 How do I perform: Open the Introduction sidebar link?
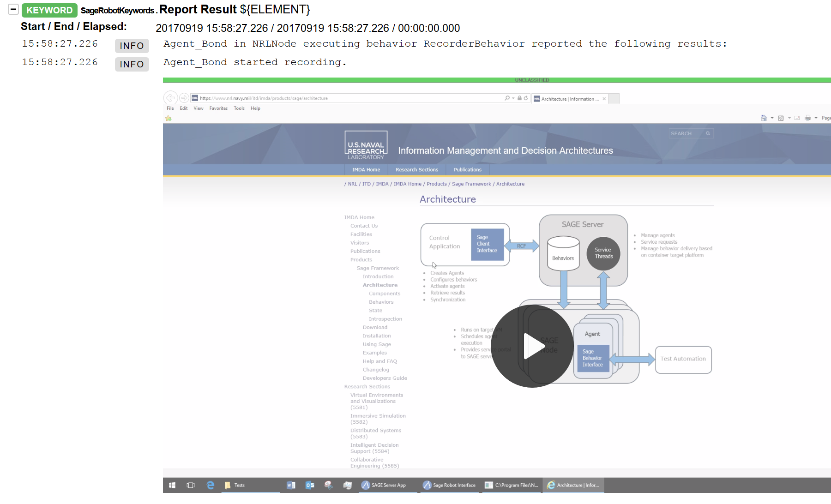click(378, 277)
